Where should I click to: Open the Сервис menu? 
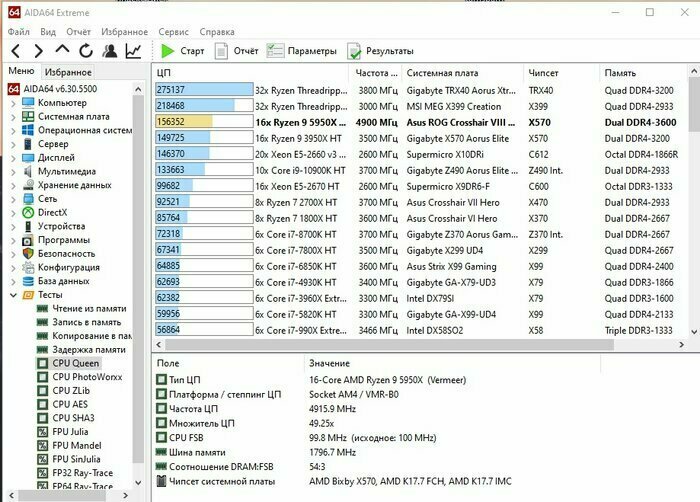pyautogui.click(x=173, y=32)
